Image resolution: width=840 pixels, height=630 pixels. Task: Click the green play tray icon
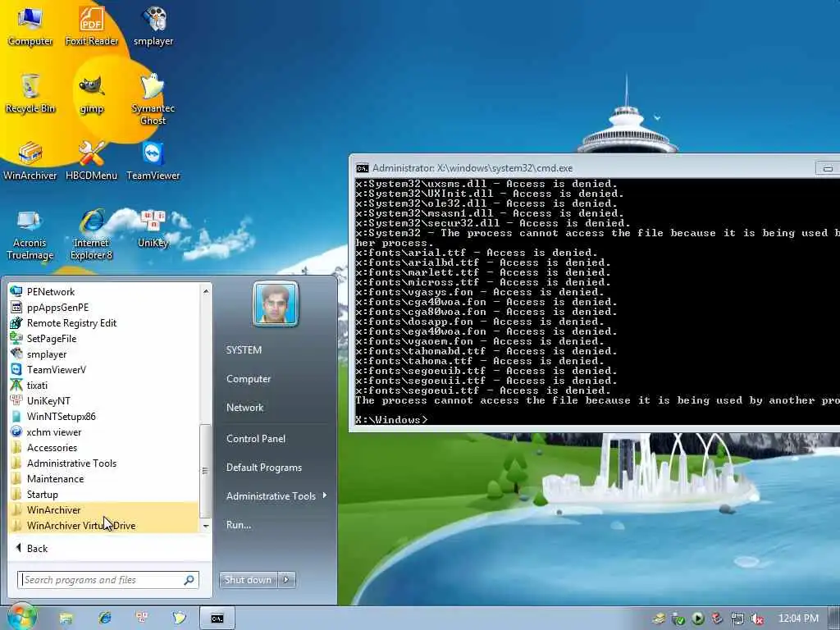(x=697, y=619)
